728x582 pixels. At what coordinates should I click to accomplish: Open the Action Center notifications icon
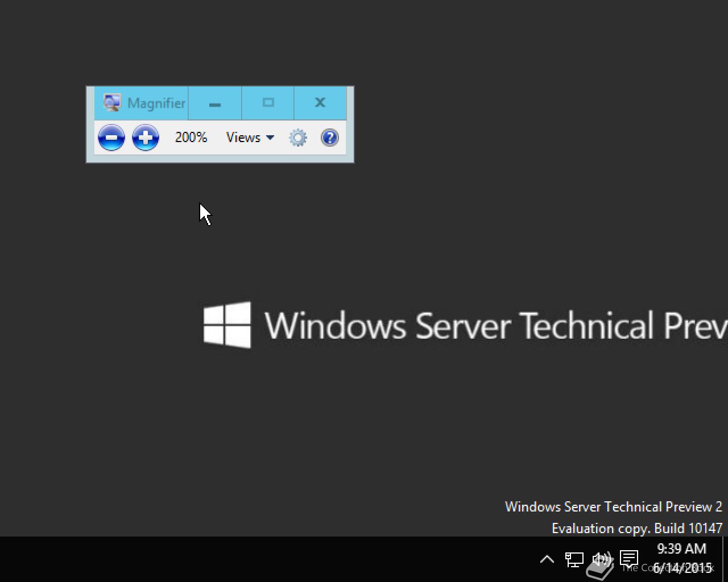pos(629,559)
